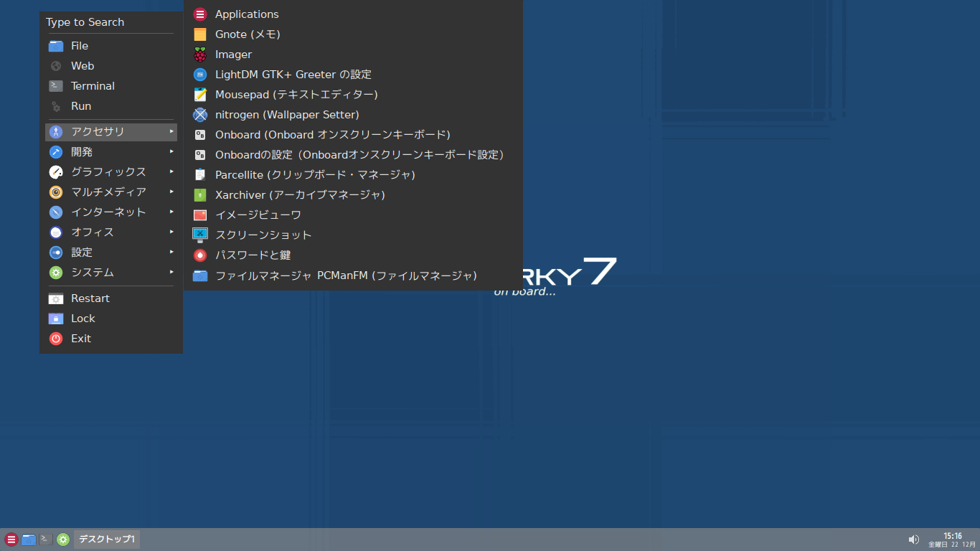Expand the アクセサリ submenu arrow

tap(171, 131)
